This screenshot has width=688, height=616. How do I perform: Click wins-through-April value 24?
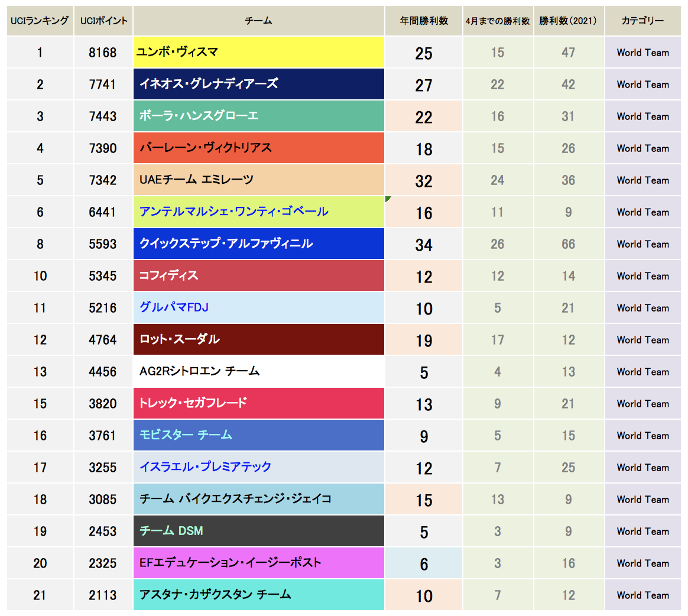coord(498,180)
